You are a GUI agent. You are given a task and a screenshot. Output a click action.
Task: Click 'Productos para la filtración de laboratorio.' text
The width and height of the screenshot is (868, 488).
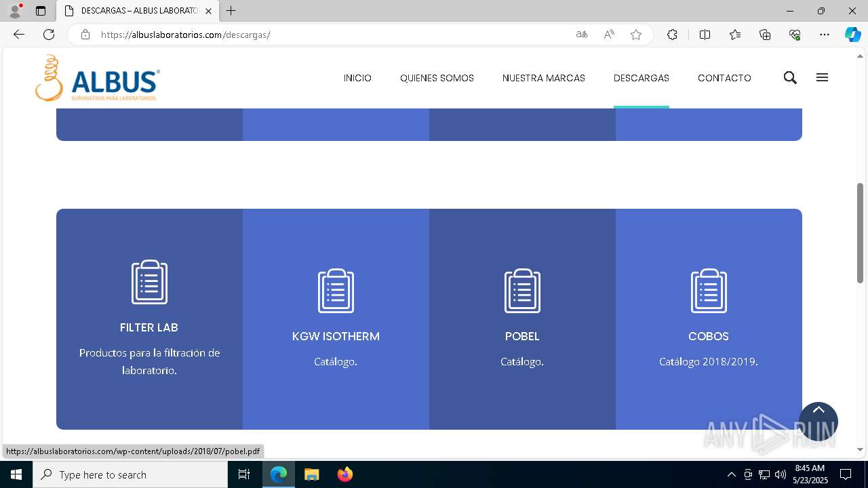point(149,362)
